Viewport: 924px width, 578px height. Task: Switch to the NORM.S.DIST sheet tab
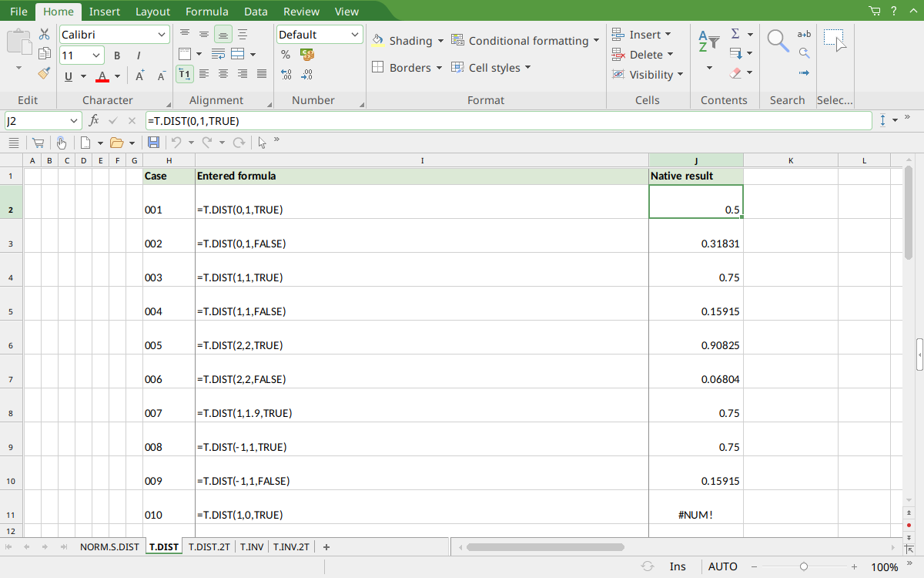point(110,547)
